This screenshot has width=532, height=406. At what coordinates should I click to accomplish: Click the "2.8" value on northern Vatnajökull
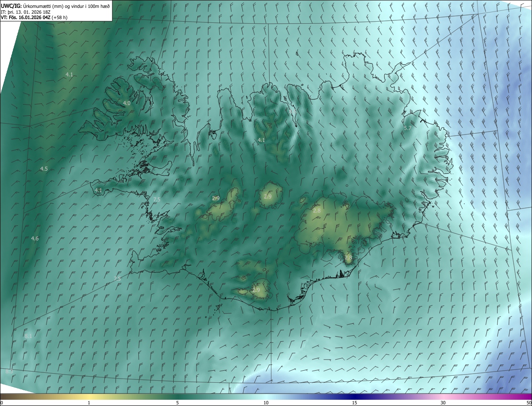317,211
